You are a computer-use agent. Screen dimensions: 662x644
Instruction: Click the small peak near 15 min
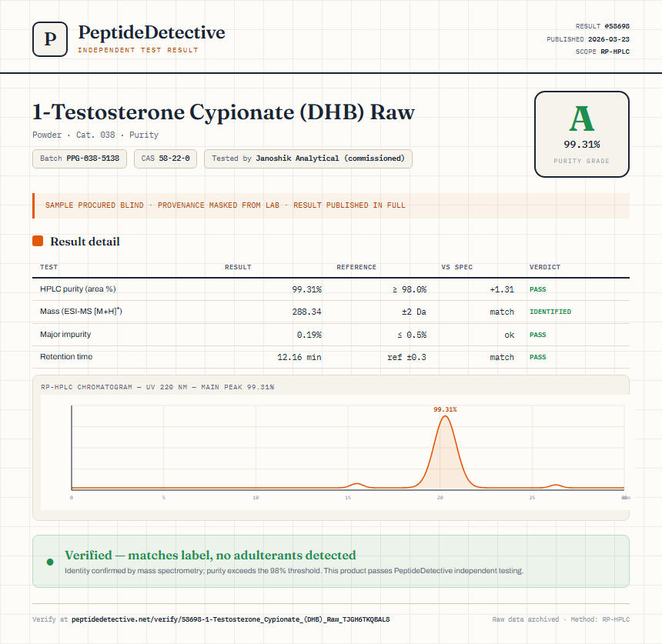(x=356, y=486)
